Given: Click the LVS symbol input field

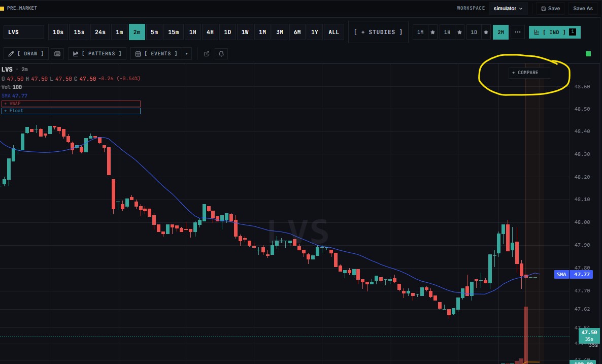Looking at the screenshot, I should 24,32.
